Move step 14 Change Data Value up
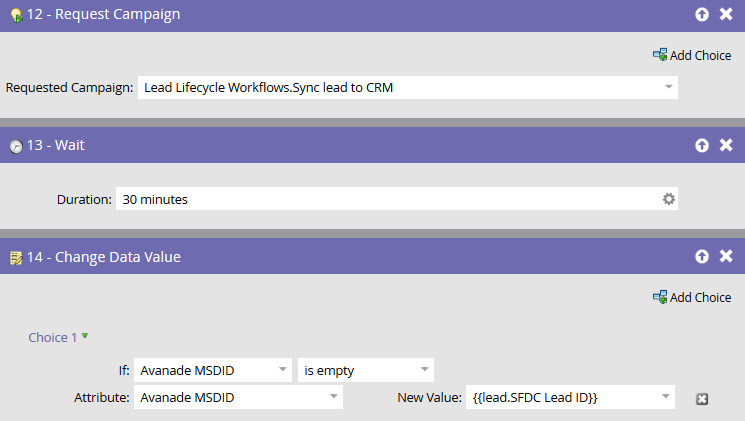745x421 pixels. [702, 257]
